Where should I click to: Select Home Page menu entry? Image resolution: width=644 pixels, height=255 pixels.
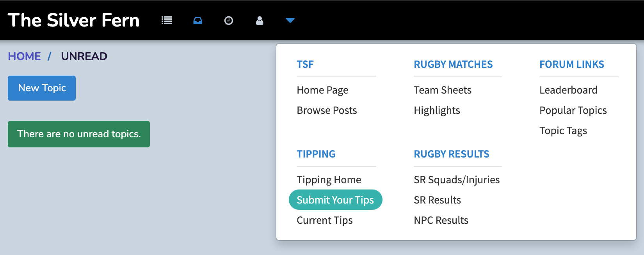pyautogui.click(x=322, y=90)
